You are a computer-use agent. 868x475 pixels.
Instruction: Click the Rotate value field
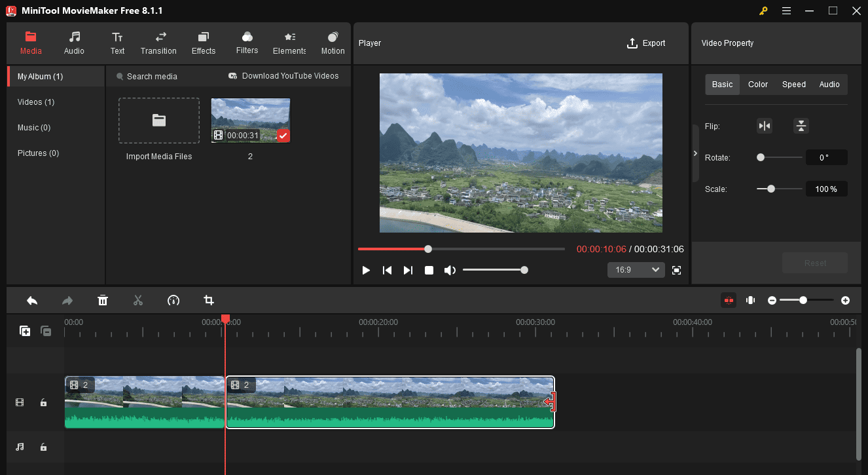pos(826,157)
